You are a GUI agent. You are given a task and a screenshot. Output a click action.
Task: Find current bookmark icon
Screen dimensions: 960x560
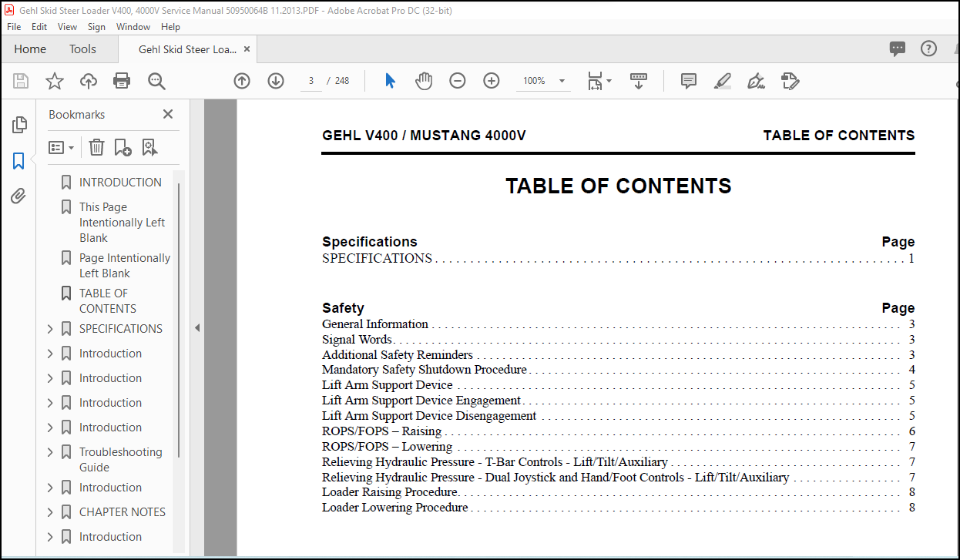click(x=149, y=147)
